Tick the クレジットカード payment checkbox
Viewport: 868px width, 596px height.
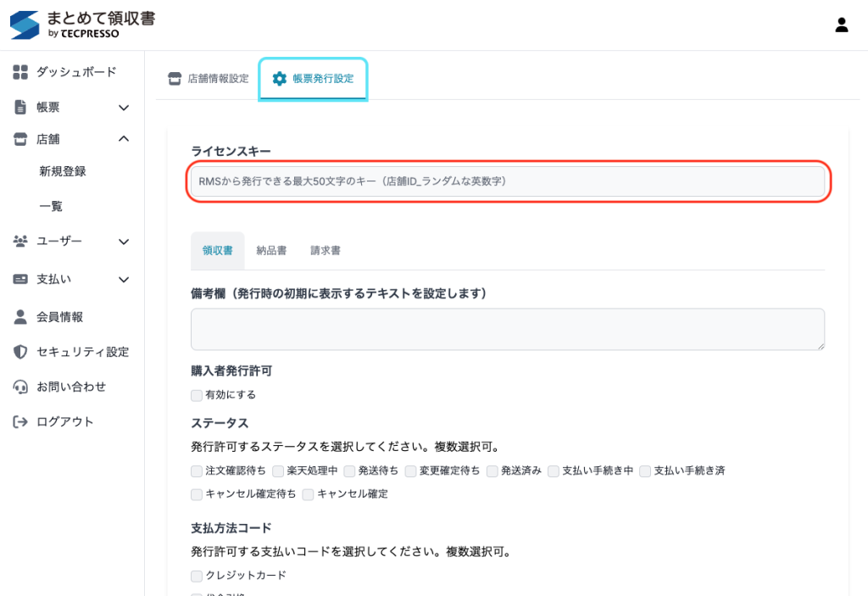pos(197,576)
